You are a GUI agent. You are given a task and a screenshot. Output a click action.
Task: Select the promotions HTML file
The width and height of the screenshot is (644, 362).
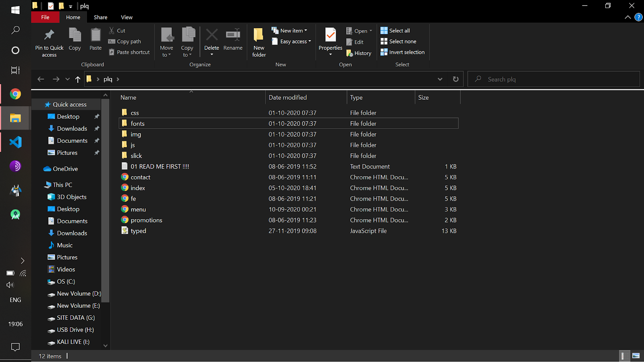[x=289, y=220]
